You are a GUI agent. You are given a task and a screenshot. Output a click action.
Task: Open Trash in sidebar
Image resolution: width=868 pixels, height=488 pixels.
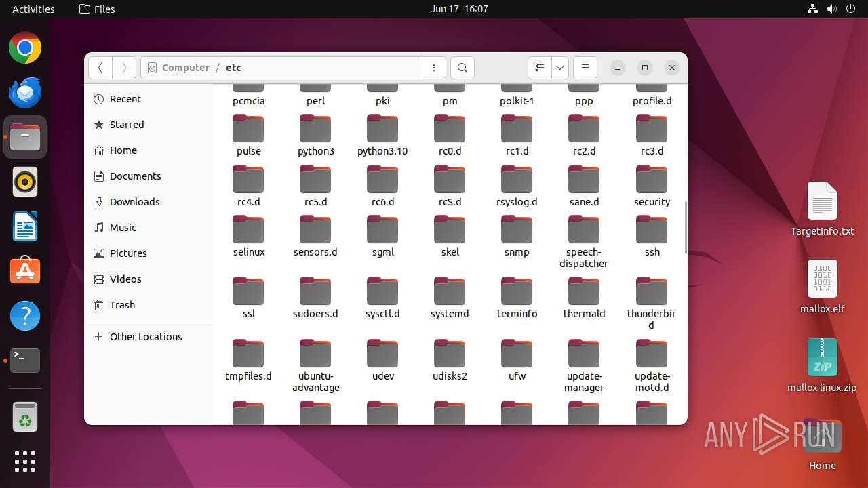coord(148,305)
